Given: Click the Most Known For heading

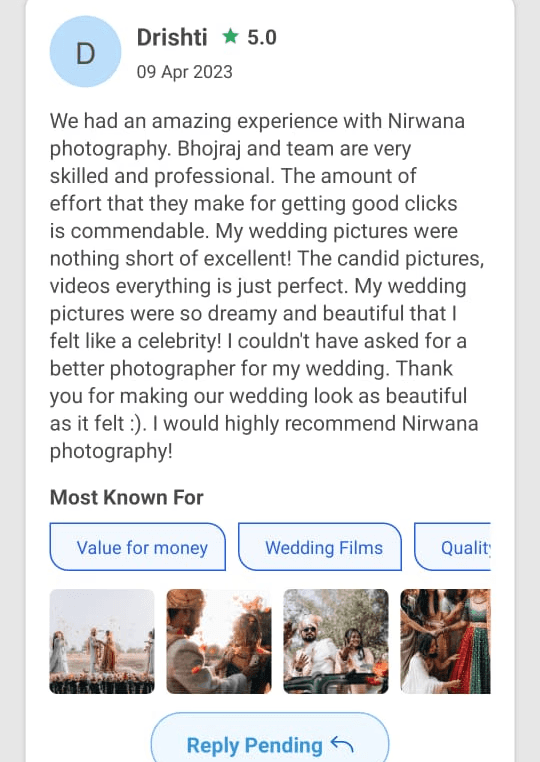Looking at the screenshot, I should click(126, 497).
